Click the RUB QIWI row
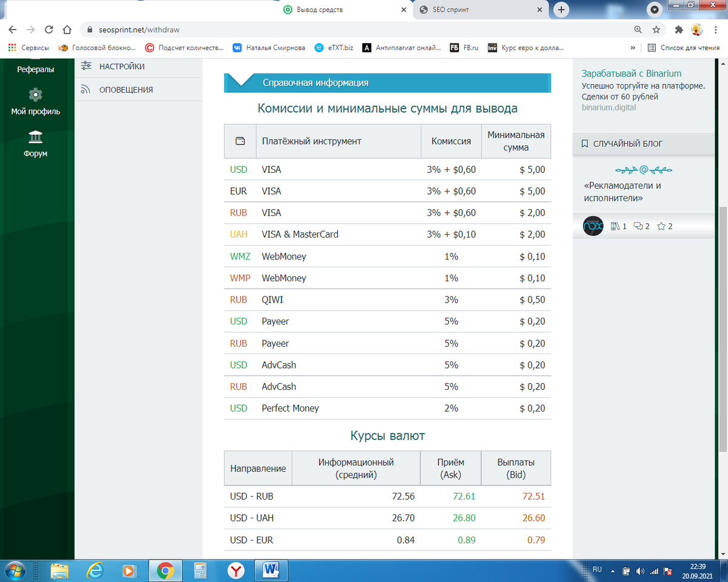The width and height of the screenshot is (728, 582). click(387, 299)
